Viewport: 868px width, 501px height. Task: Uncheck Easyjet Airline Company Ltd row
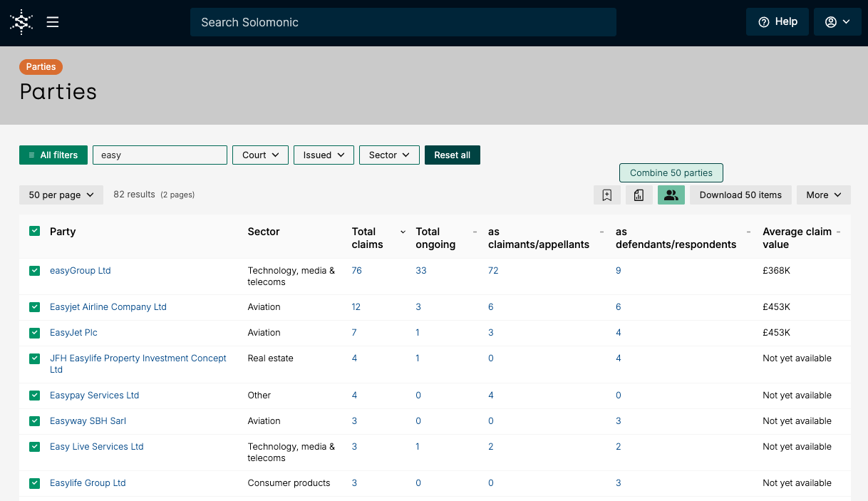click(35, 307)
